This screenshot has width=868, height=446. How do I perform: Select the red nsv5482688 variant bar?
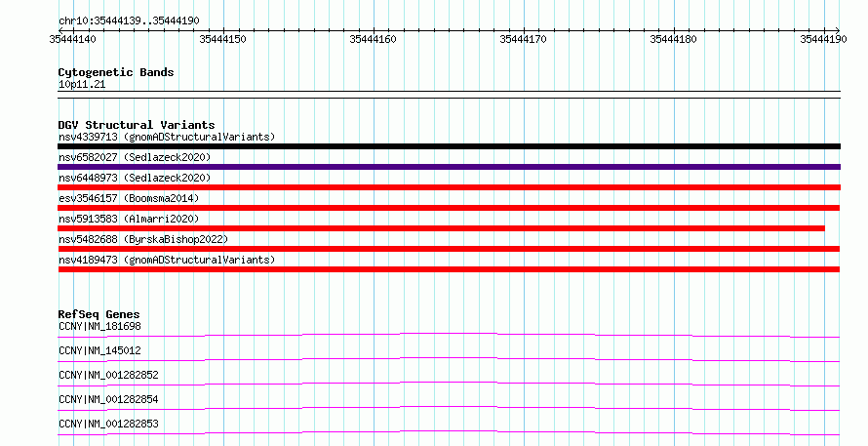click(x=449, y=249)
